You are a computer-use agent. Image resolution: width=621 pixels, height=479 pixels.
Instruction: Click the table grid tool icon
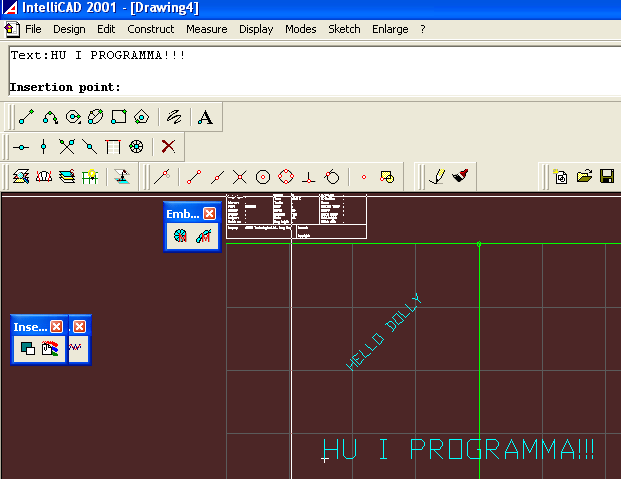tap(113, 147)
